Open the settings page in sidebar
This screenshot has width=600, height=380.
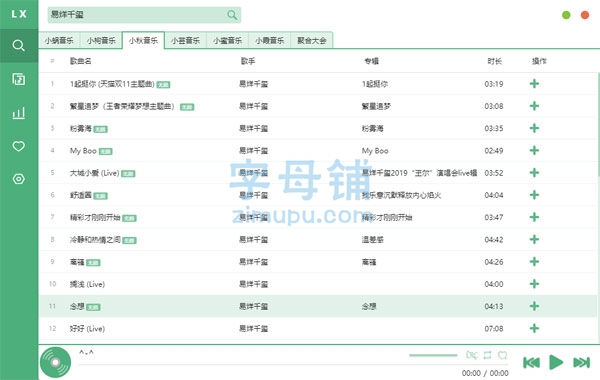pyautogui.click(x=18, y=179)
